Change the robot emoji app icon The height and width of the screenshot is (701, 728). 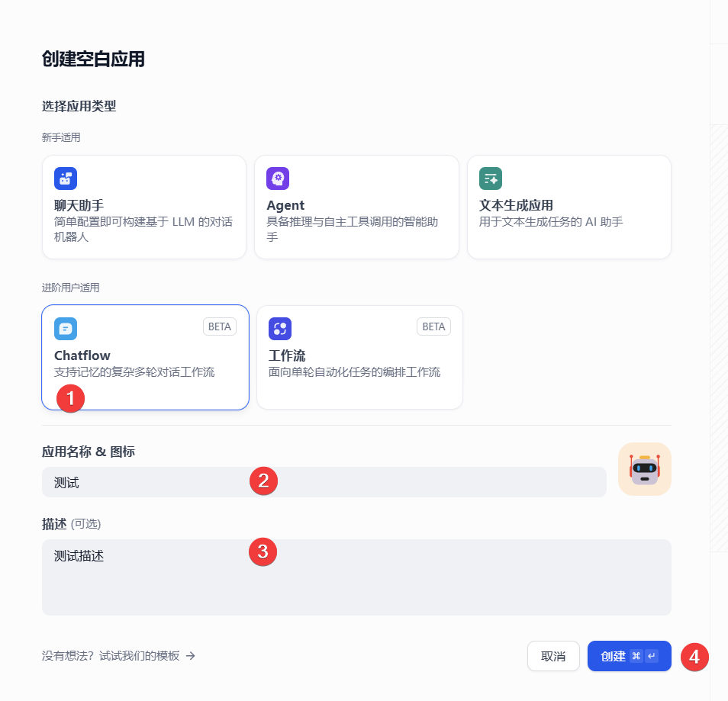644,469
